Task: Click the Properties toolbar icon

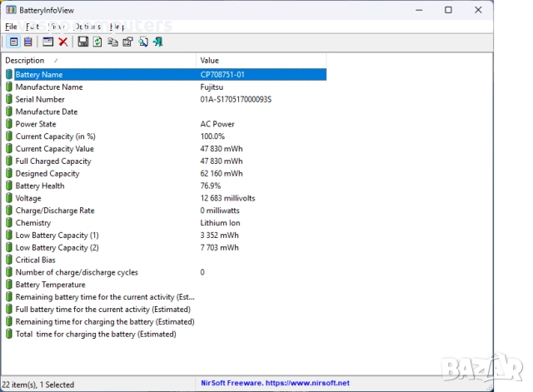Action: click(127, 42)
